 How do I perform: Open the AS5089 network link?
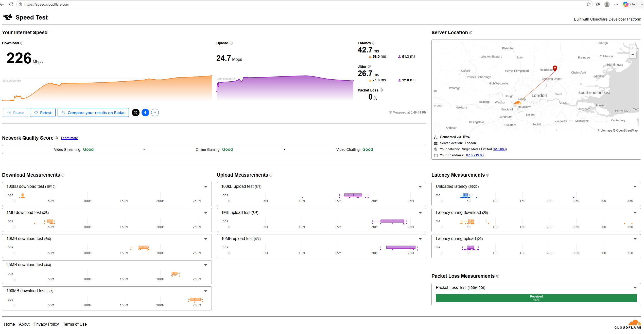tap(500, 149)
